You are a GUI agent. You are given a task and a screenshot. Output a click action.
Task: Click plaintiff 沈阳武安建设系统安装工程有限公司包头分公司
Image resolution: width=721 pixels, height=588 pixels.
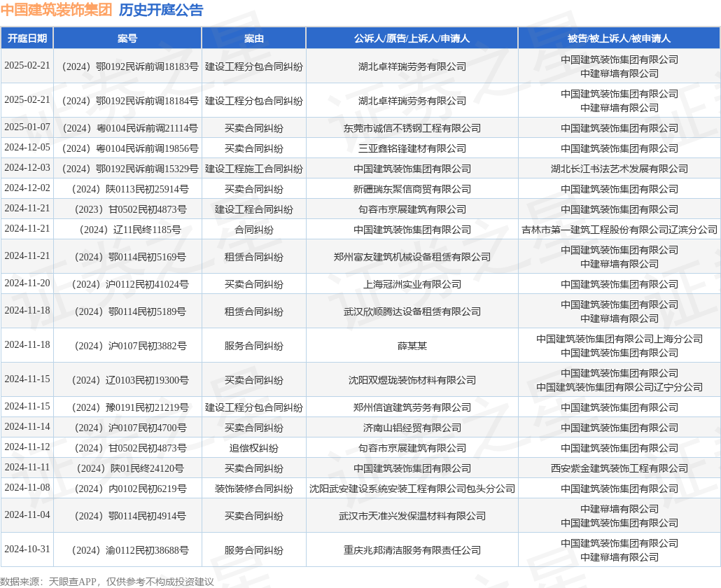tap(412, 488)
